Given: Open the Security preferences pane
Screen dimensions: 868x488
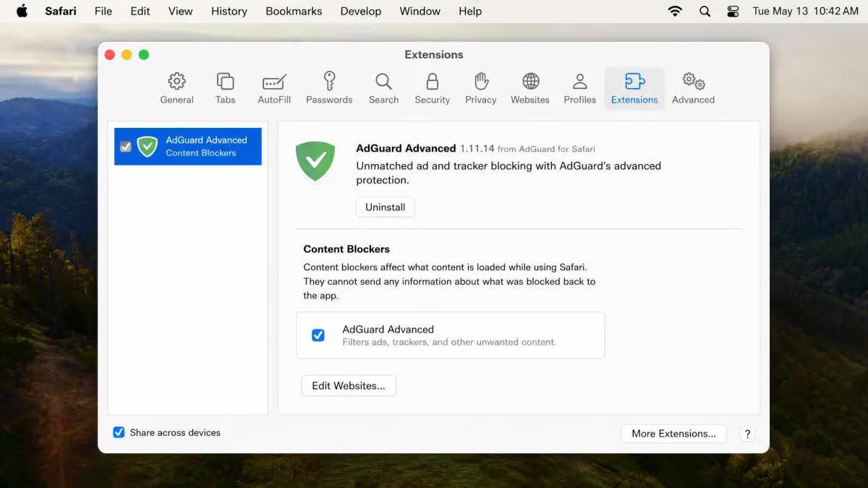Looking at the screenshot, I should [433, 89].
